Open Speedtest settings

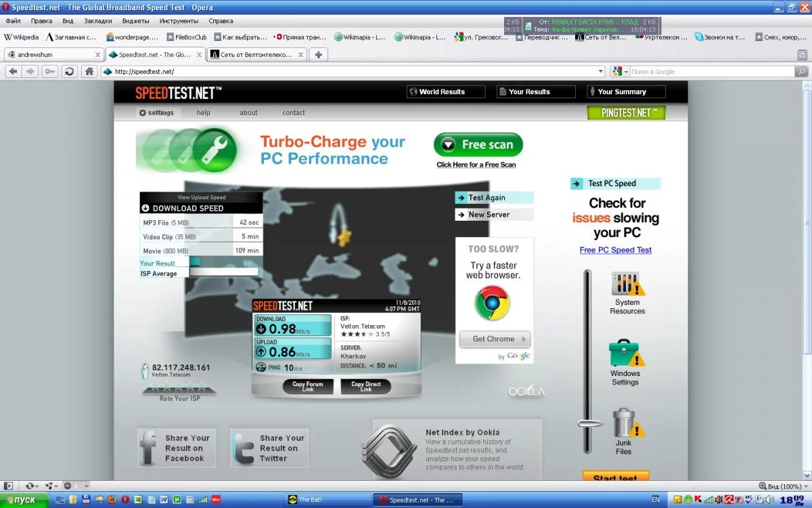[x=156, y=113]
